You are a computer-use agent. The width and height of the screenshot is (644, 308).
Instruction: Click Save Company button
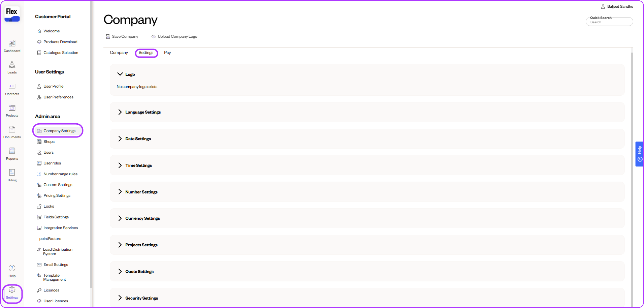point(122,36)
